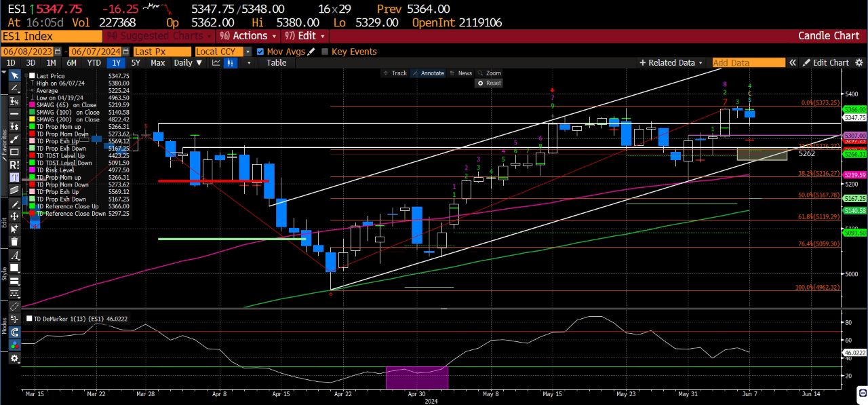
Task: Open the Edit dropdown menu
Action: coord(306,36)
